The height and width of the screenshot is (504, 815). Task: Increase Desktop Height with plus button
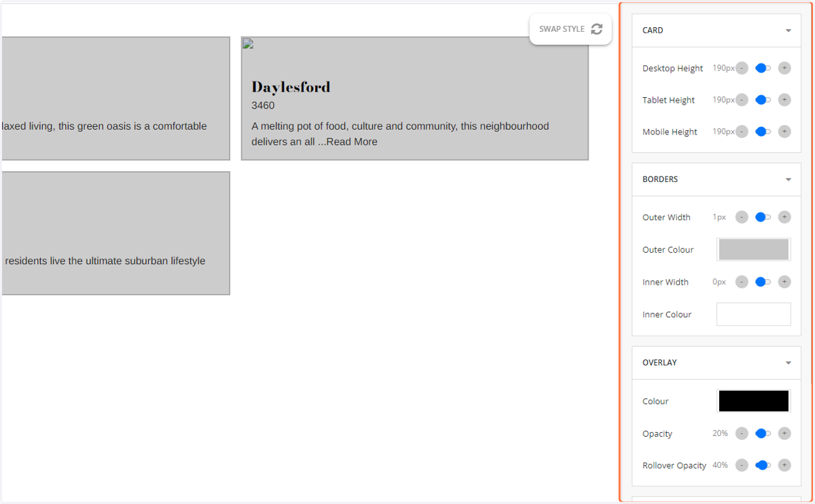(x=784, y=68)
